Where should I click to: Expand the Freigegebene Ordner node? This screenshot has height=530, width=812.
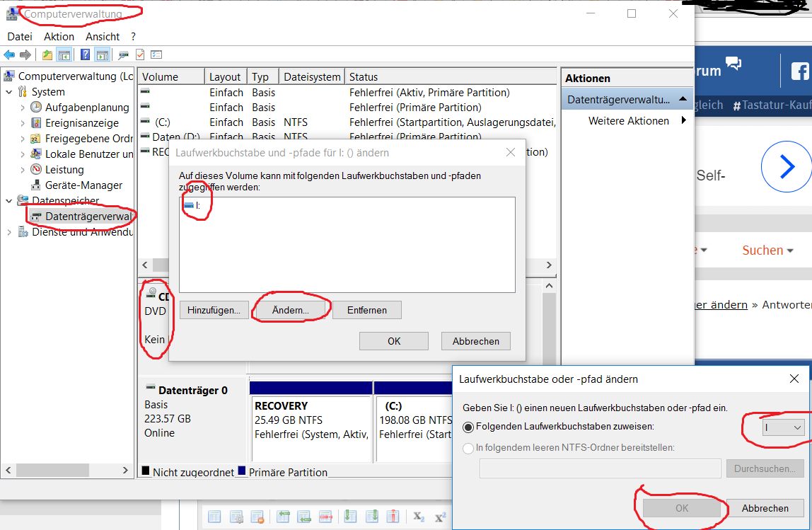click(22, 139)
